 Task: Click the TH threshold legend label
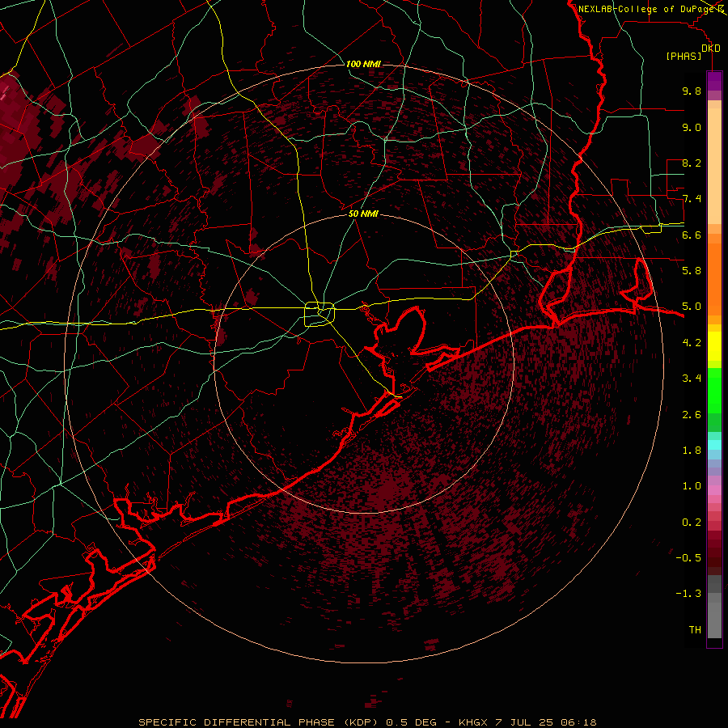[695, 630]
